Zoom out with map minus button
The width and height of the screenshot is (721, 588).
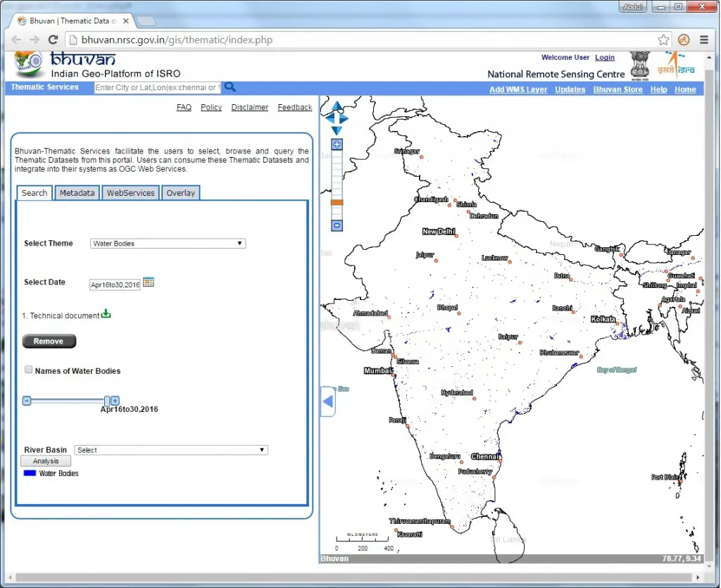pos(337,225)
